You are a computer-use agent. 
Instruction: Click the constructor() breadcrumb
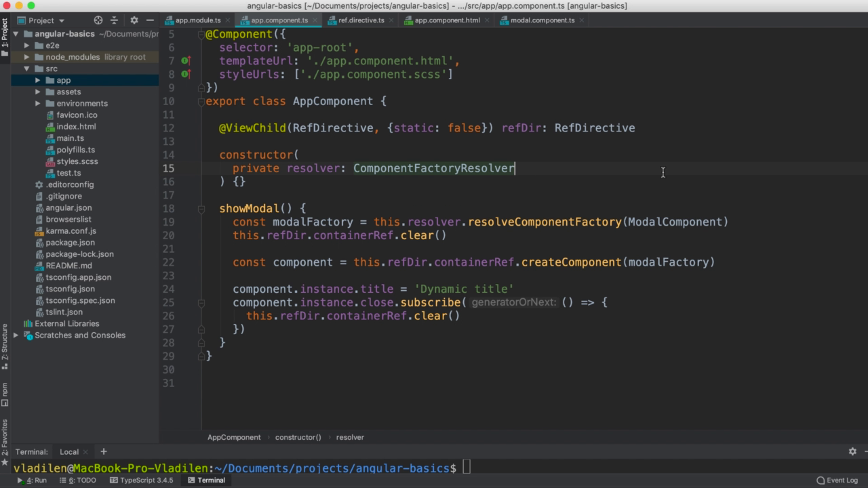[298, 437]
